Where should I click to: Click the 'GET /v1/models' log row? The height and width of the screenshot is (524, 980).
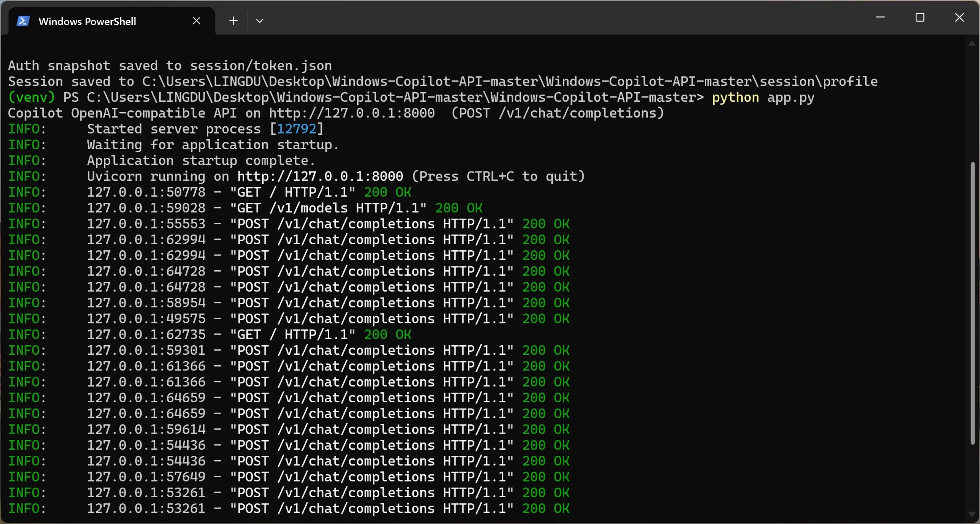[245, 208]
